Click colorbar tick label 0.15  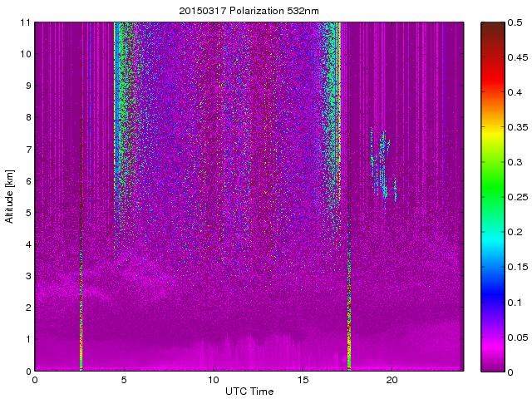point(518,267)
